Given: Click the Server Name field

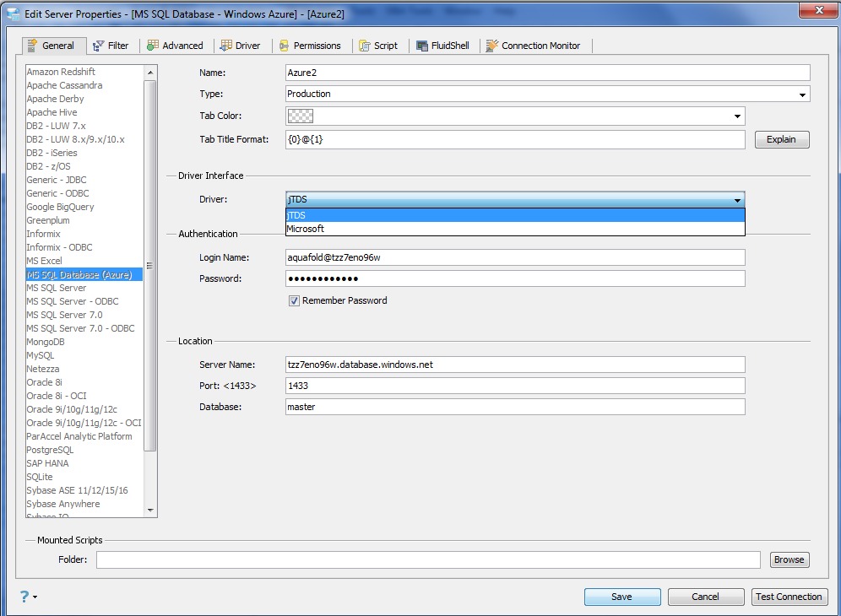Looking at the screenshot, I should point(515,365).
